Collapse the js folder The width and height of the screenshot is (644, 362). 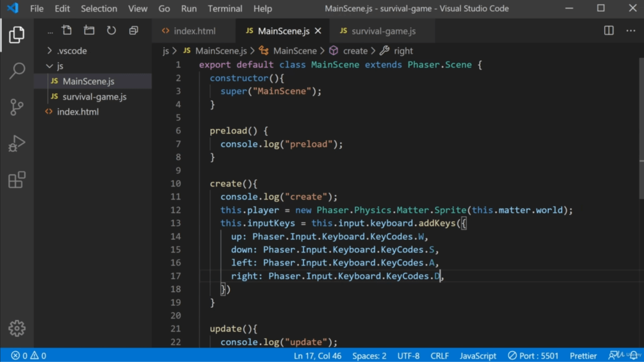click(60, 66)
